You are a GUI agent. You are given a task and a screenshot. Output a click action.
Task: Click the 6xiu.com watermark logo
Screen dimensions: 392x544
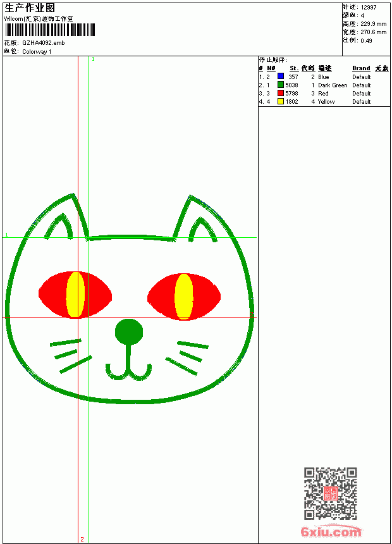tap(331, 531)
